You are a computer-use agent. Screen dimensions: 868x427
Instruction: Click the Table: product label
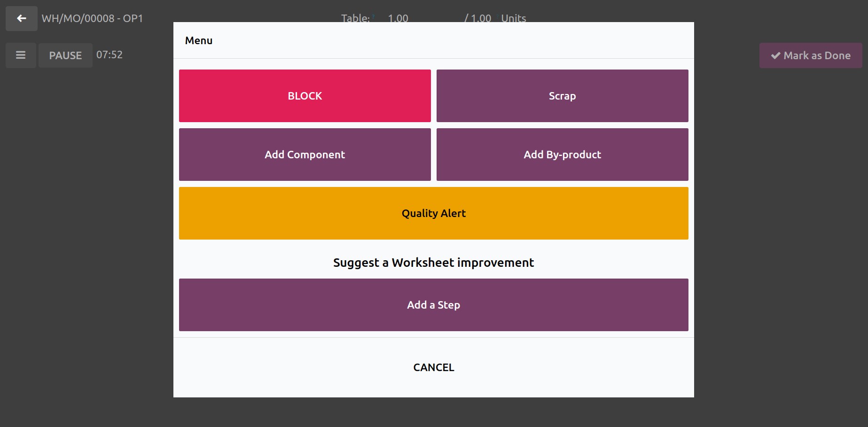(x=355, y=18)
